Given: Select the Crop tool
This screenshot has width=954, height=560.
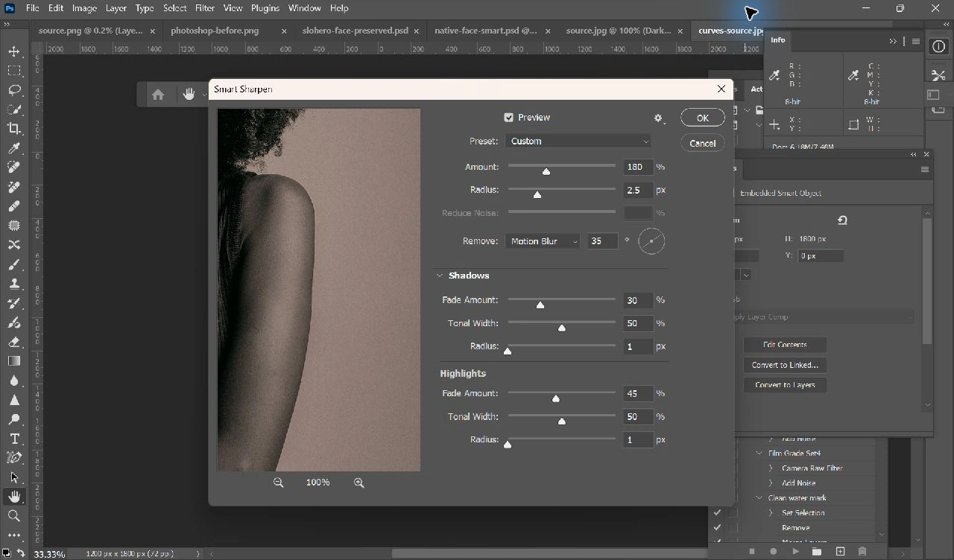Looking at the screenshot, I should [x=14, y=129].
